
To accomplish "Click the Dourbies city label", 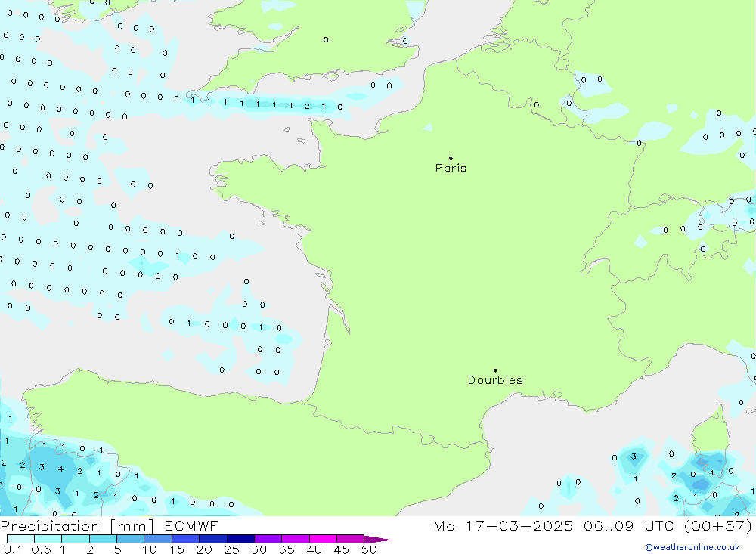I will click(x=495, y=380).
